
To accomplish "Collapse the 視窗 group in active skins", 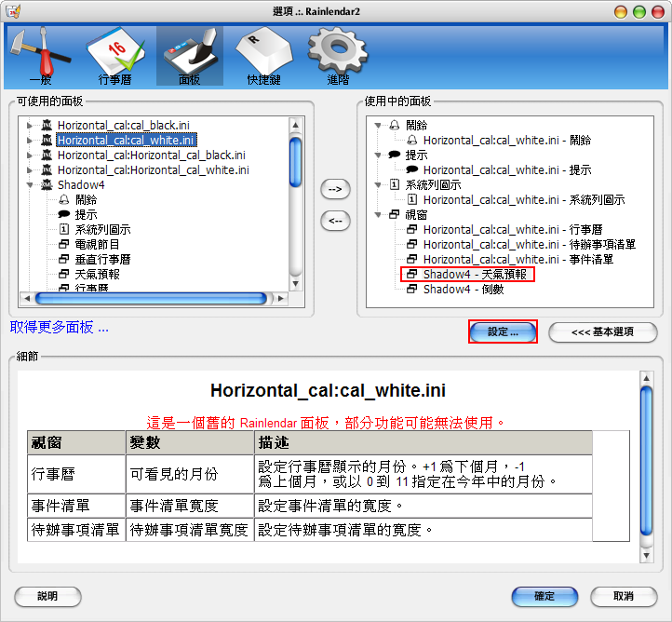I will 378,215.
